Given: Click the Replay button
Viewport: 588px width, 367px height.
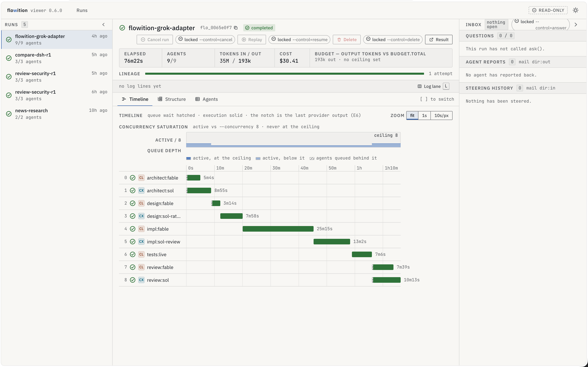Looking at the screenshot, I should tap(251, 40).
